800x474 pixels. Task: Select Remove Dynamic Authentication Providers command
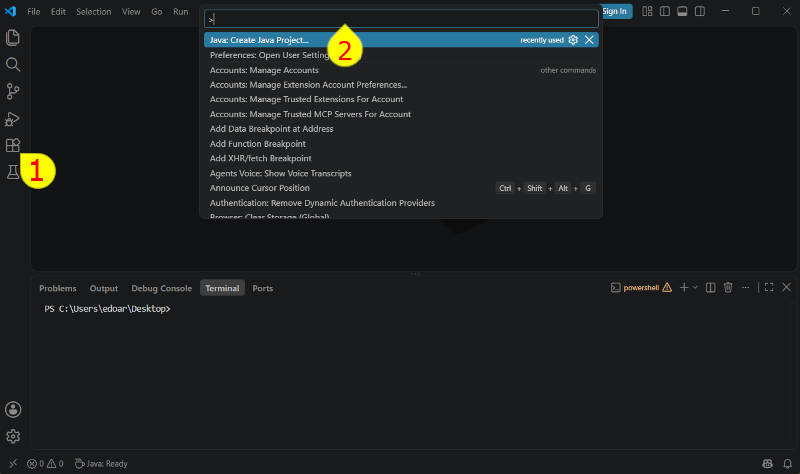[x=401, y=203]
